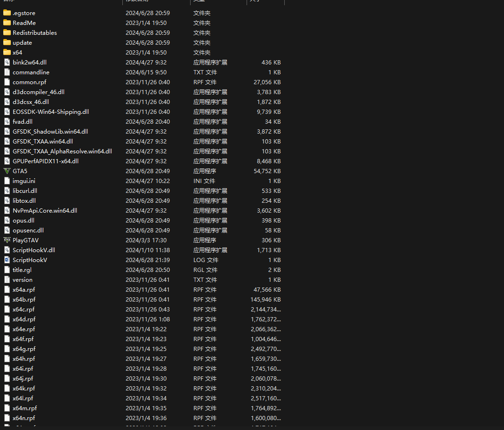This screenshot has width=504, height=430.
Task: Click the libcurl.dll file icon
Action: (x=7, y=191)
